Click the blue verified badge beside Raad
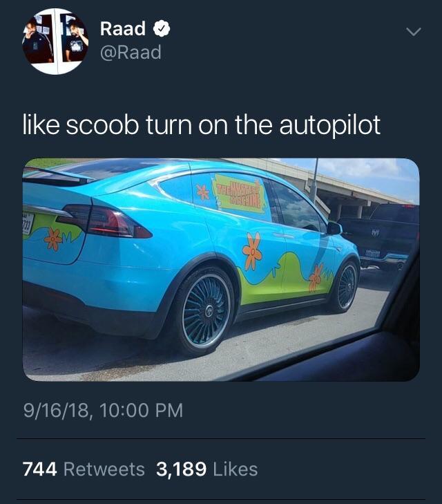The image size is (442, 504). 162,29
